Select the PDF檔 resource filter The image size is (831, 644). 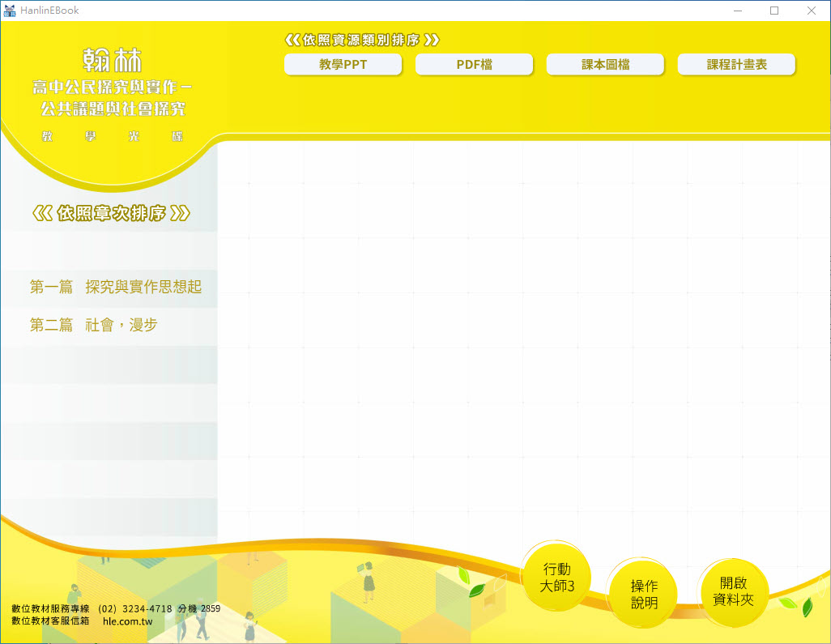[x=474, y=65]
